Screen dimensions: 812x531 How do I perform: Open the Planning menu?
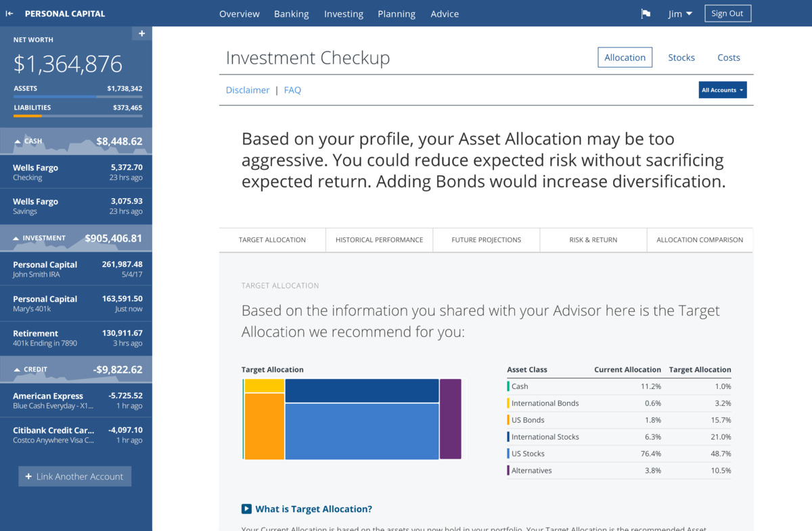click(397, 14)
